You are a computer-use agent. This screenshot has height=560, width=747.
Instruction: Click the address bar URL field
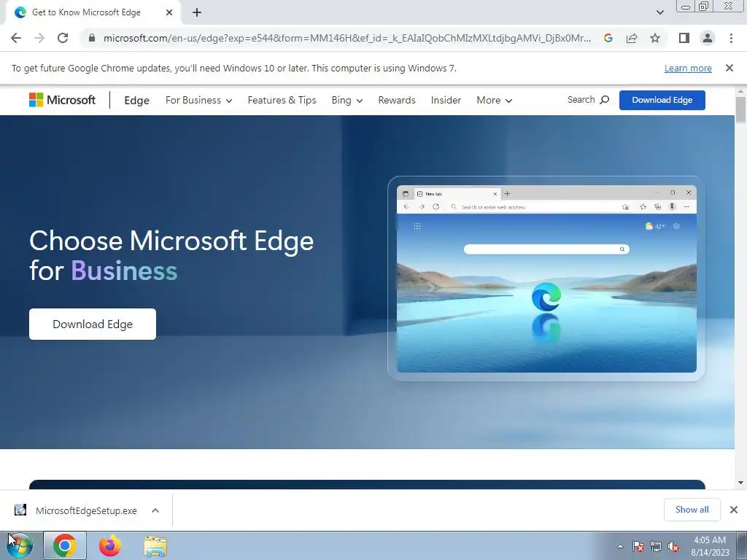tap(347, 38)
